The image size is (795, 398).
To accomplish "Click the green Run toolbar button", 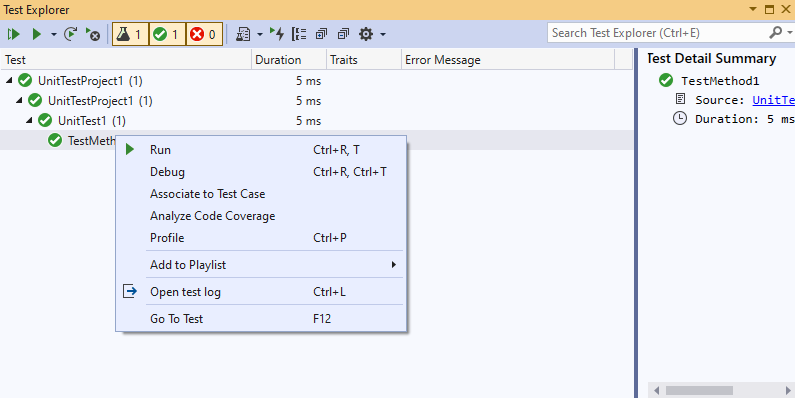I will coord(37,34).
